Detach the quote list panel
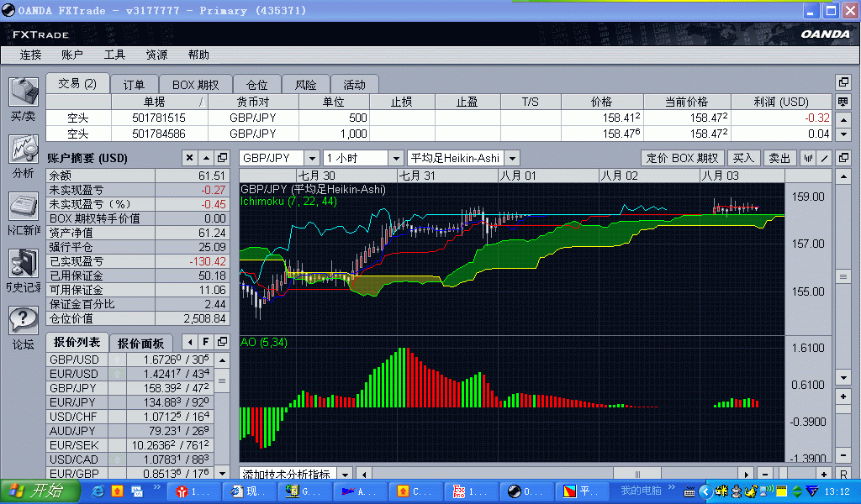Screen dimensions: 861x504 222,342
